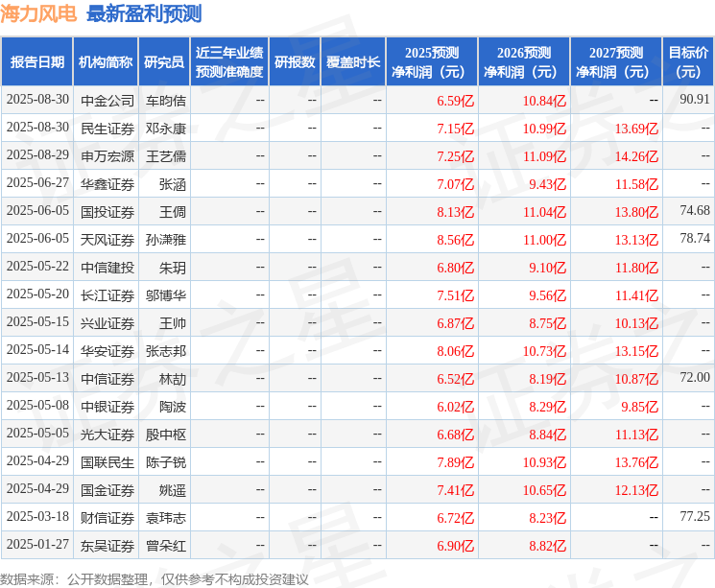Click target price 74.68
Image resolution: width=715 pixels, height=588 pixels.
pos(695,211)
